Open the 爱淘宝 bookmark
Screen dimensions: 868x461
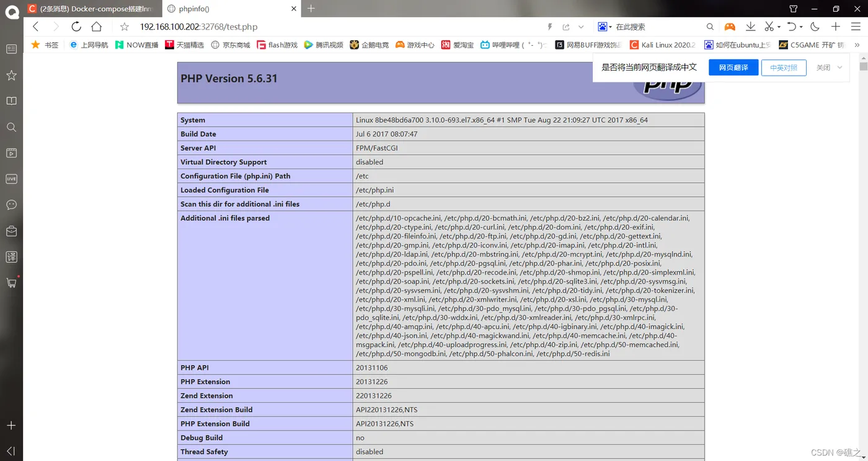point(458,45)
